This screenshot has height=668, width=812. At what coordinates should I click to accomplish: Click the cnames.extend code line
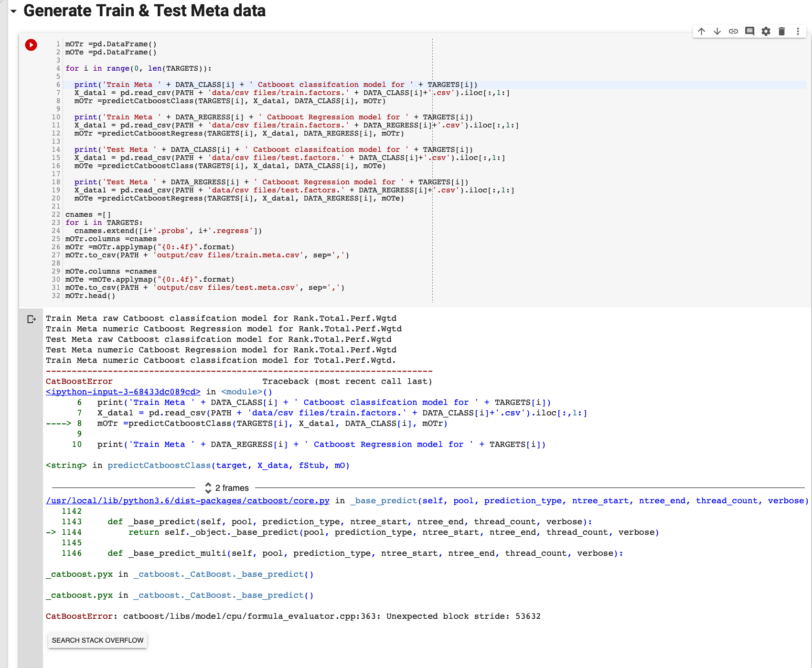click(x=168, y=231)
